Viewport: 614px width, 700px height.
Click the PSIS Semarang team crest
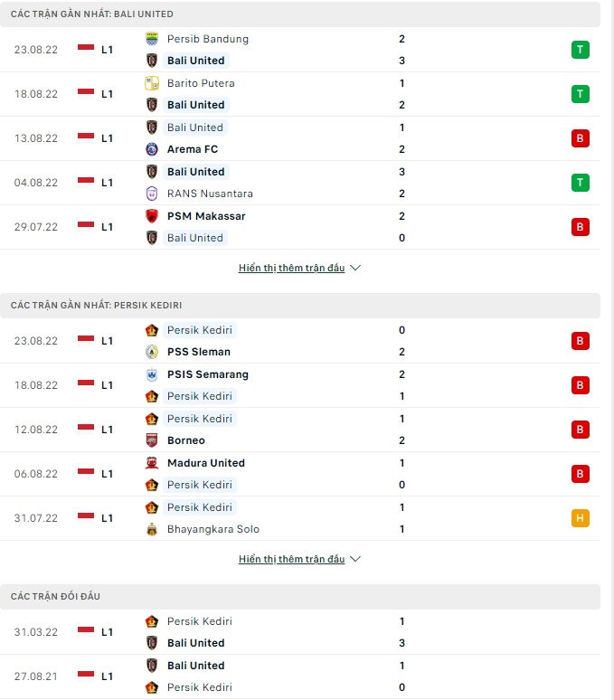152,374
